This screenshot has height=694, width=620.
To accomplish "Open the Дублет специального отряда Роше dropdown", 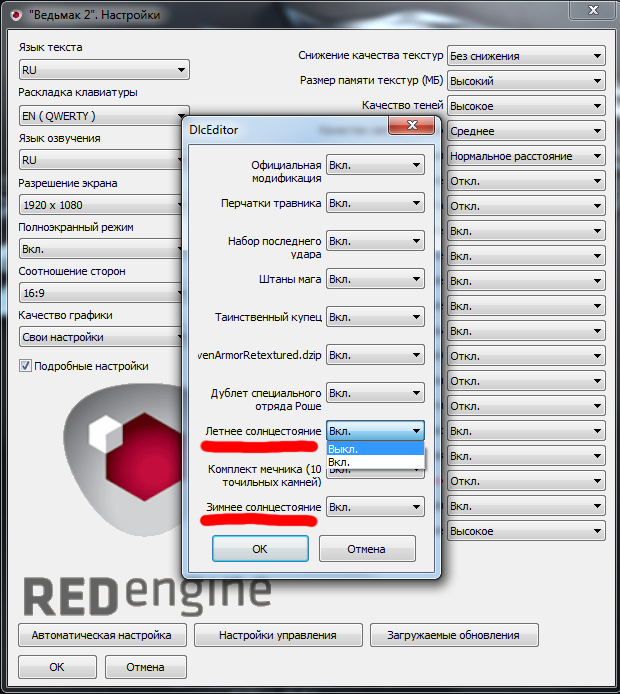I will [375, 393].
